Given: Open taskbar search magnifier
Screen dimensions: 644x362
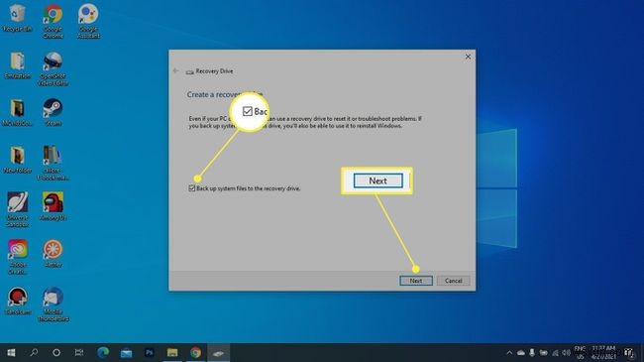Looking at the screenshot, I should [x=34, y=352].
